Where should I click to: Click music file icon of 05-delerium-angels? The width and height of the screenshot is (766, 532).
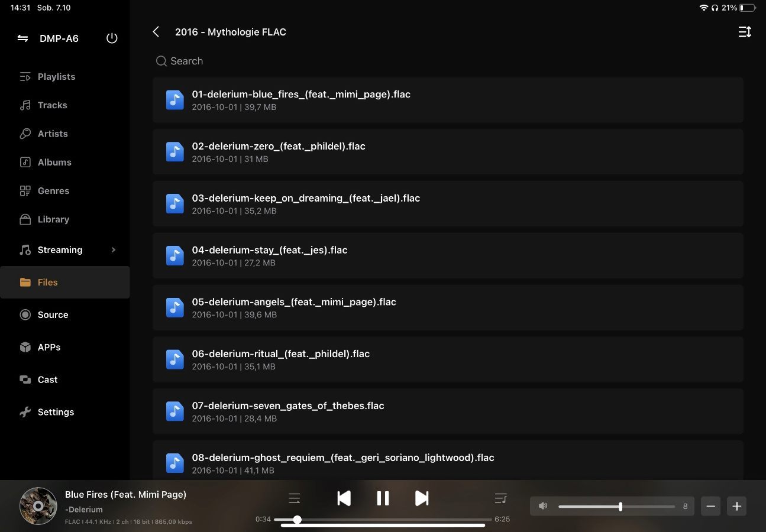click(174, 307)
